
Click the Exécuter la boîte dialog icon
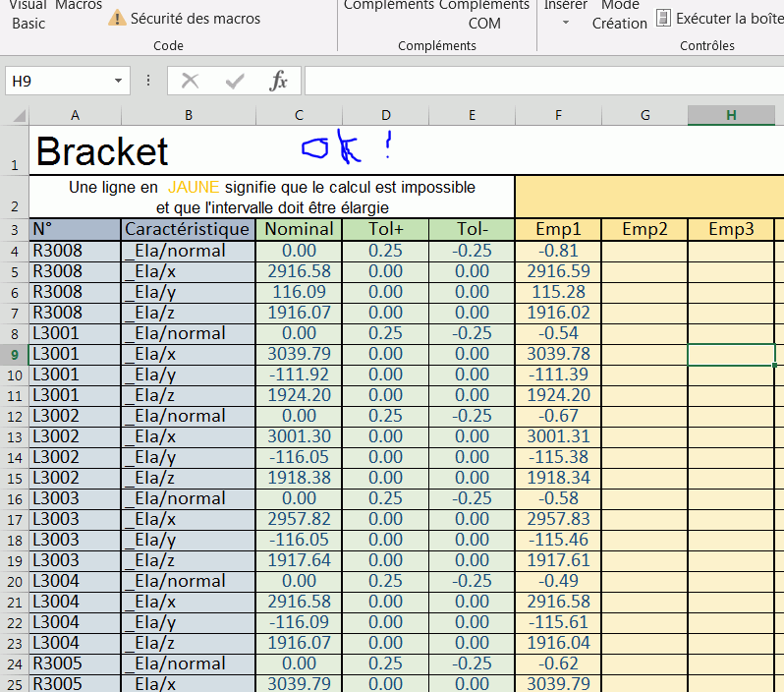click(x=664, y=18)
